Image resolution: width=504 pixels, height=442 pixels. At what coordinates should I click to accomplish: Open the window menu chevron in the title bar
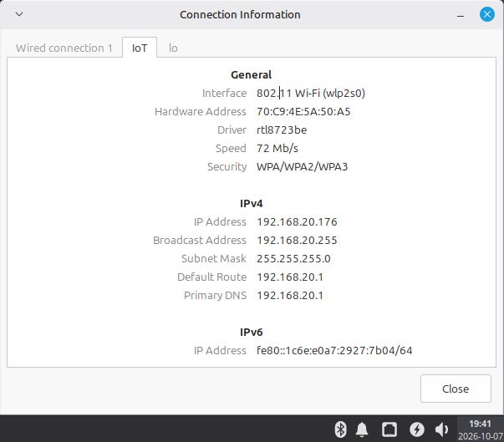tap(19, 14)
